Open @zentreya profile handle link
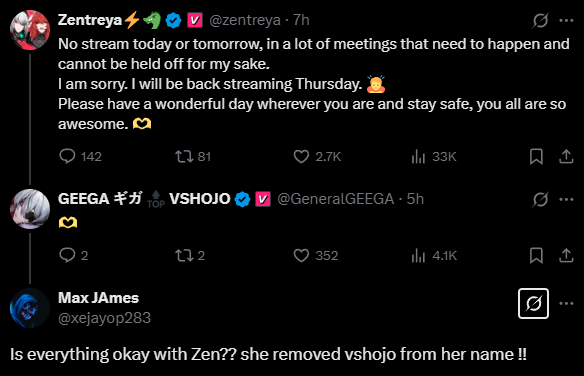This screenshot has height=376, width=584. tap(245, 20)
